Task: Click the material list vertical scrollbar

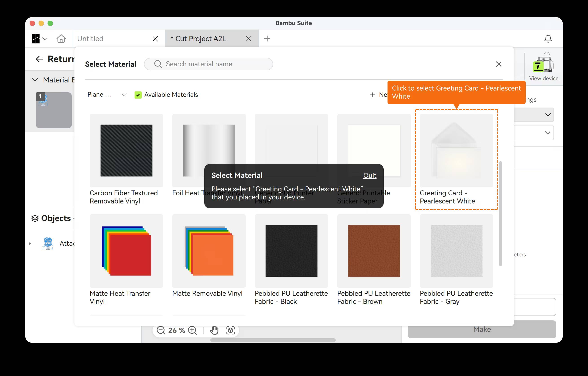Action: coord(500,213)
